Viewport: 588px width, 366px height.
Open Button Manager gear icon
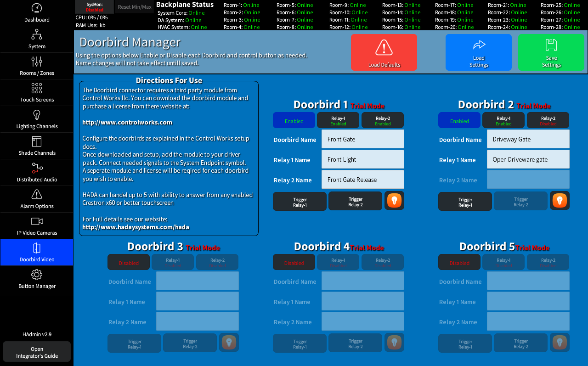(x=37, y=275)
